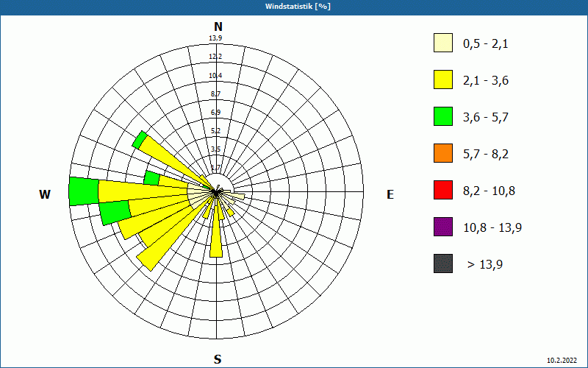Click the date 10.2.2022
This screenshot has height=368, width=588.
(x=562, y=361)
